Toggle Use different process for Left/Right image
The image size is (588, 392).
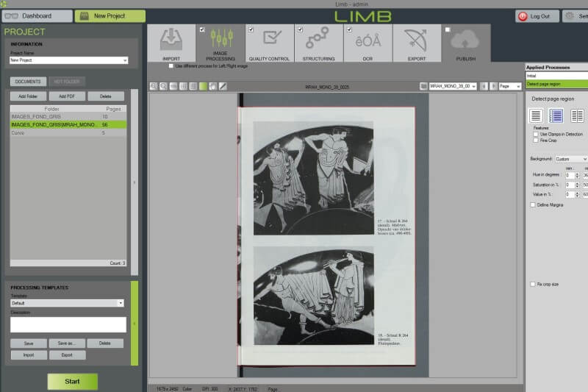coord(171,66)
